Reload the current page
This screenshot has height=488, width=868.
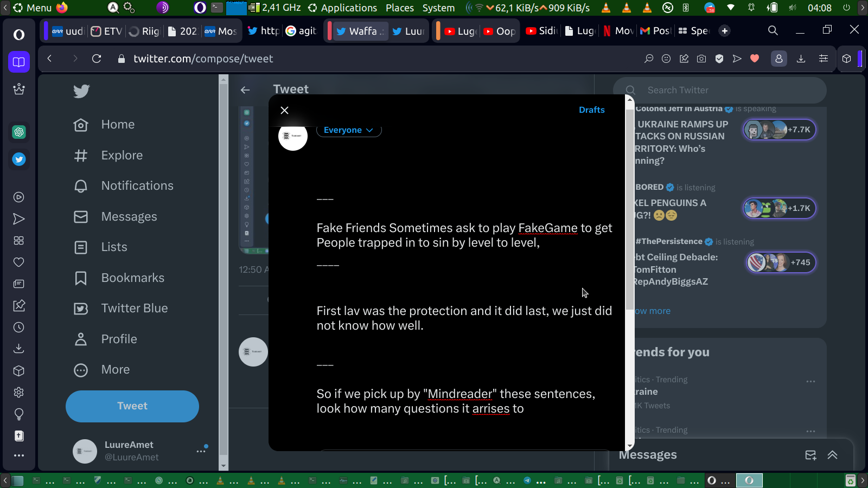click(97, 59)
